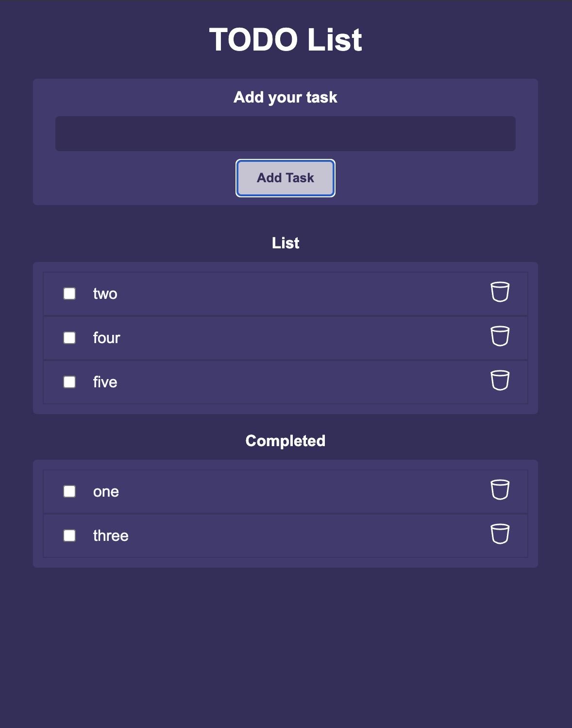The height and width of the screenshot is (728, 572).
Task: Remove the five task with trash icon
Action: coord(500,381)
